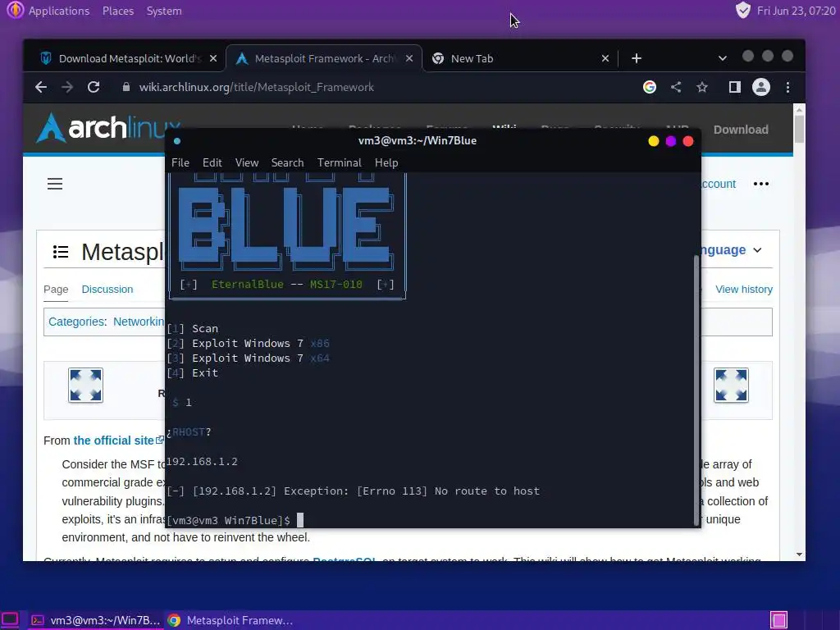Reload the Arch wiki page
Viewport: 840px width, 630px height.
94,87
